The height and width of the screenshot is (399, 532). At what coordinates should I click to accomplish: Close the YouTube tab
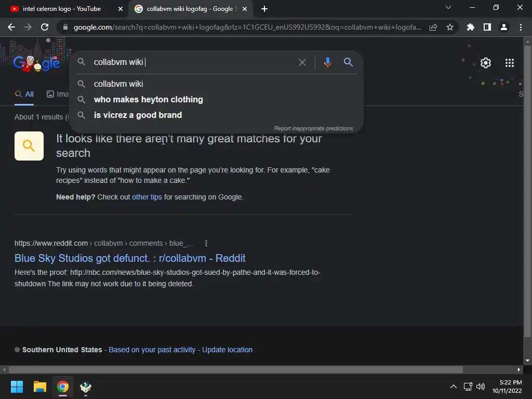click(121, 9)
